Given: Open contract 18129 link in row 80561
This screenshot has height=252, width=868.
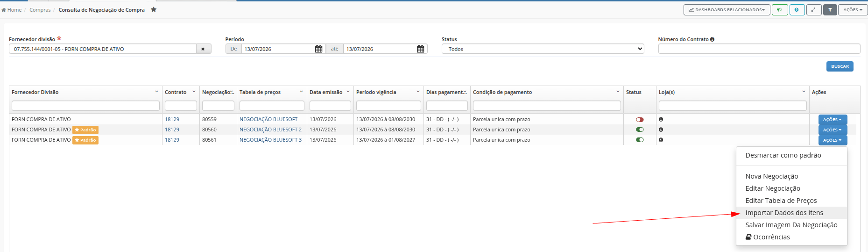Looking at the screenshot, I should click(x=172, y=140).
